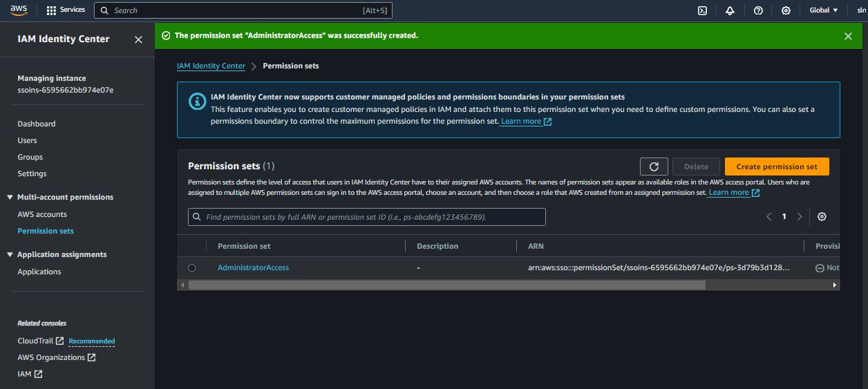868x389 pixels.
Task: Collapse the Application assignments section
Action: pyautogui.click(x=10, y=255)
